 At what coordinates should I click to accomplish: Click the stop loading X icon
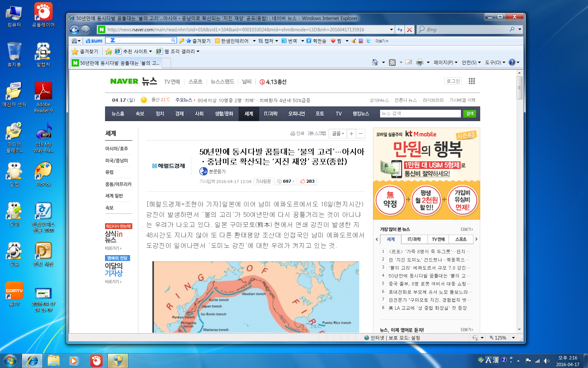tap(409, 29)
